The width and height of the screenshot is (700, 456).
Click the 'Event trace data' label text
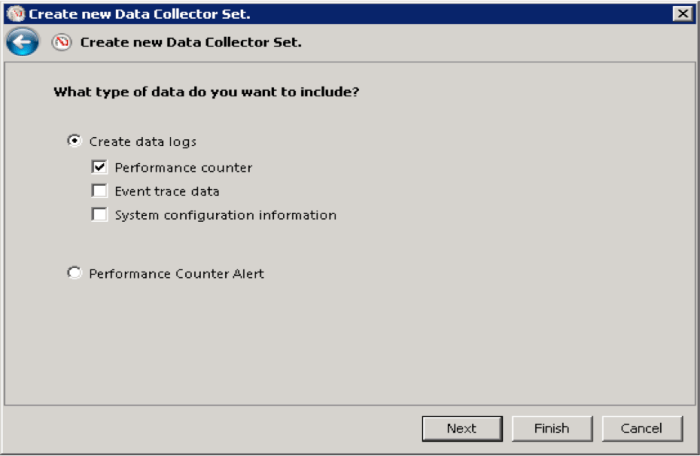pyautogui.click(x=167, y=191)
